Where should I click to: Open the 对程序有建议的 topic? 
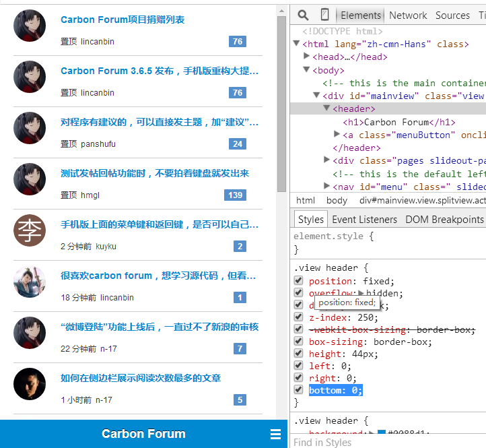point(160,122)
